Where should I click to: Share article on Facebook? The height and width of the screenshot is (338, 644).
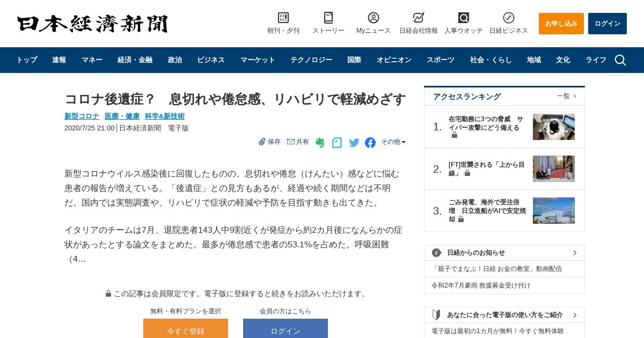[x=370, y=143]
